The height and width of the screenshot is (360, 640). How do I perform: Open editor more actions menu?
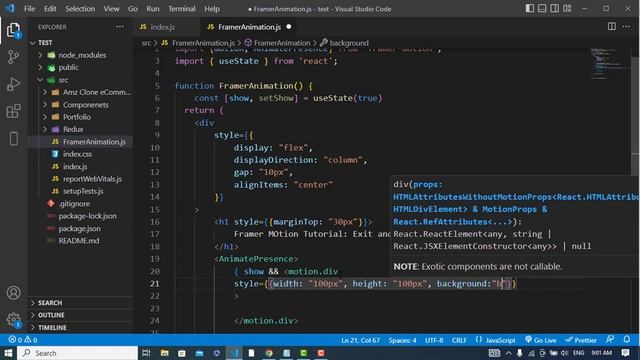(626, 27)
